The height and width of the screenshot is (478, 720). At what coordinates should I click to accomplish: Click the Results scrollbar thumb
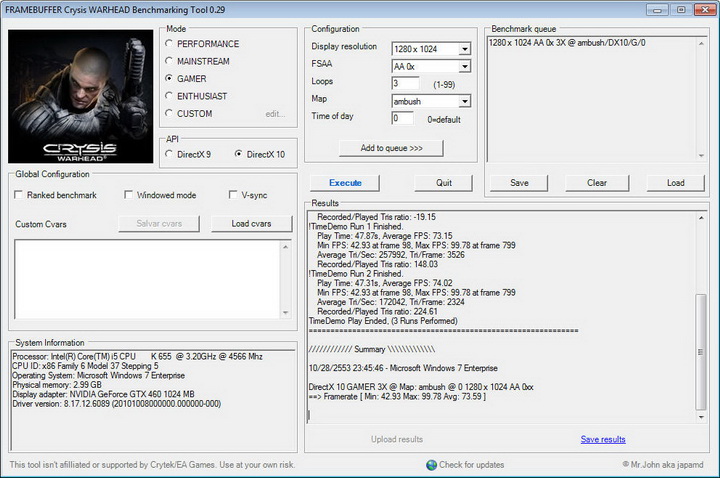coord(701,352)
